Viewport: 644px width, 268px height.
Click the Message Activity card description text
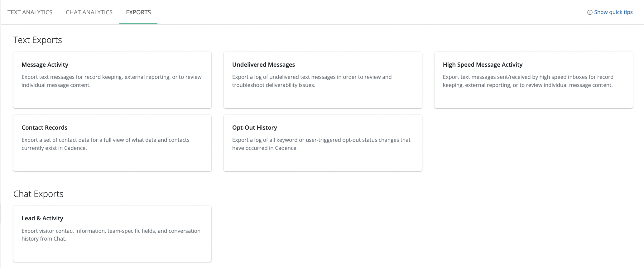pyautogui.click(x=111, y=81)
